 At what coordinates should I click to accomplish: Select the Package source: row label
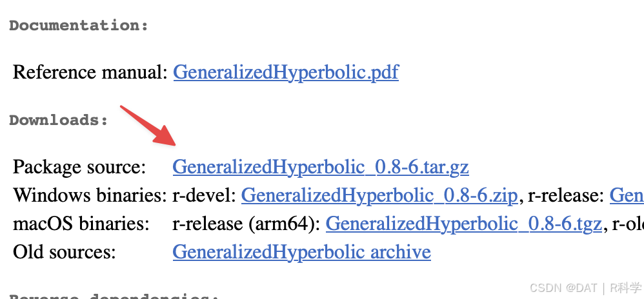(x=79, y=168)
